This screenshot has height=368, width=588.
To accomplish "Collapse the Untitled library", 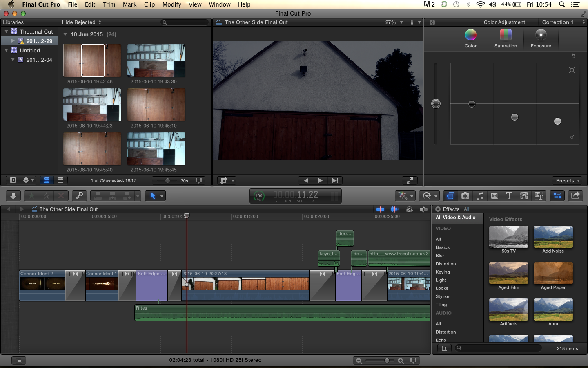I will click(x=6, y=50).
